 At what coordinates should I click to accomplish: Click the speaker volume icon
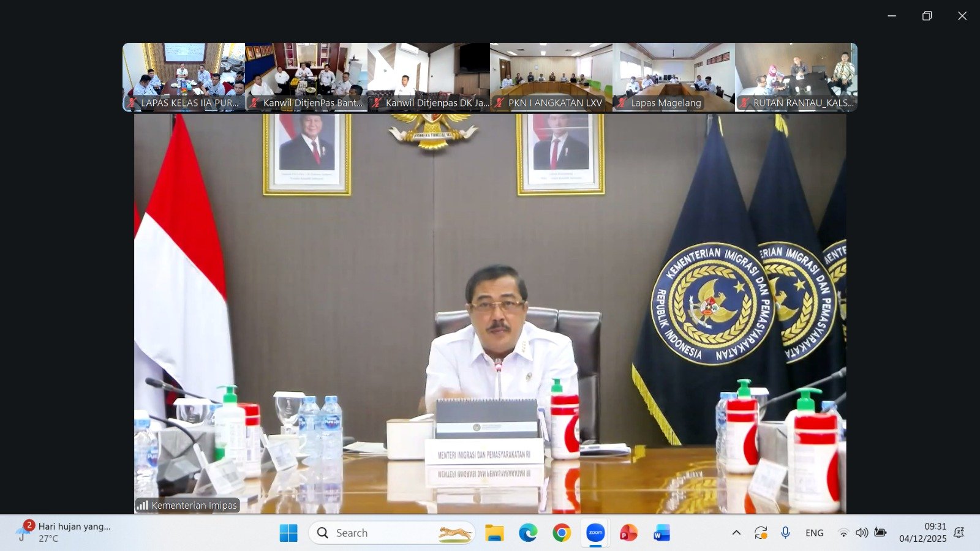tap(861, 533)
